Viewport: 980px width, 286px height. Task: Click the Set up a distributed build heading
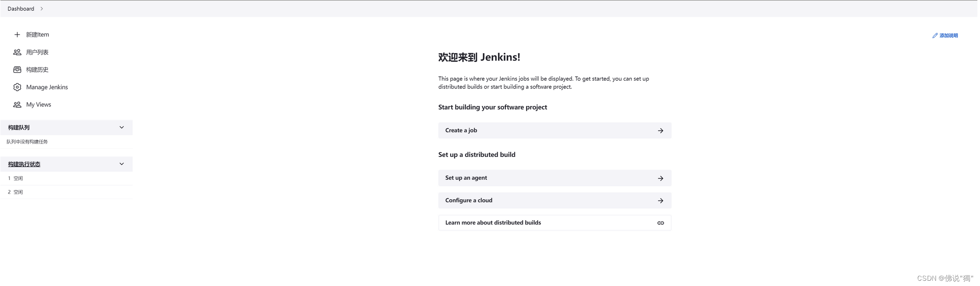tap(477, 155)
